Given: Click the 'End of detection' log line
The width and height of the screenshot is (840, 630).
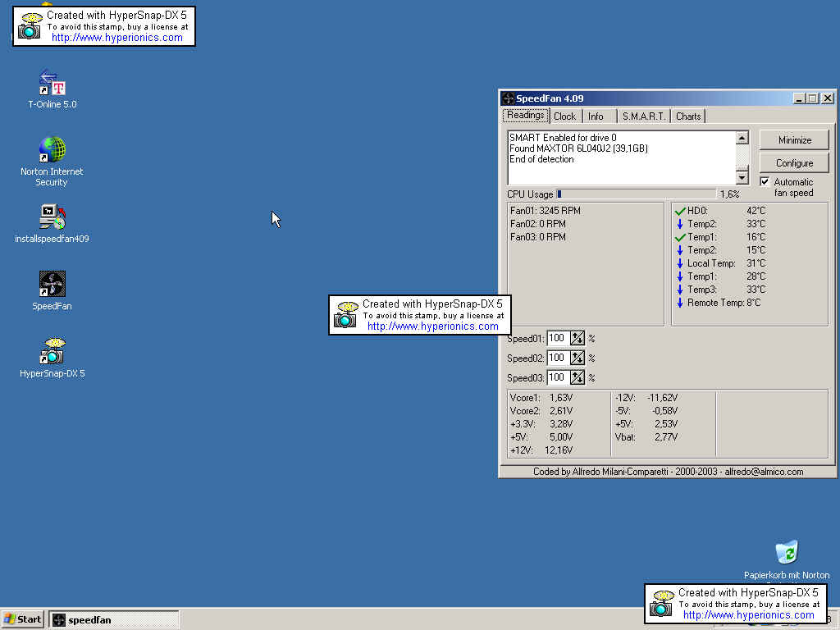Looking at the screenshot, I should tap(541, 159).
